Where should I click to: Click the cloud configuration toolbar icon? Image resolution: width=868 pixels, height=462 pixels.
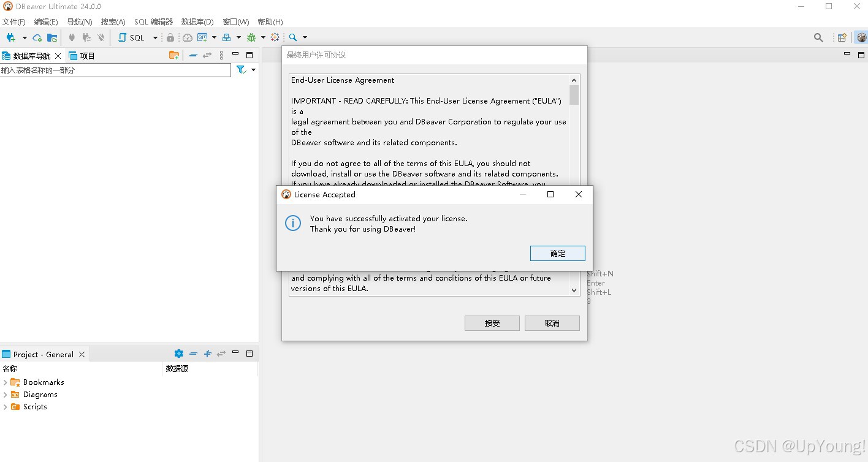click(x=37, y=37)
